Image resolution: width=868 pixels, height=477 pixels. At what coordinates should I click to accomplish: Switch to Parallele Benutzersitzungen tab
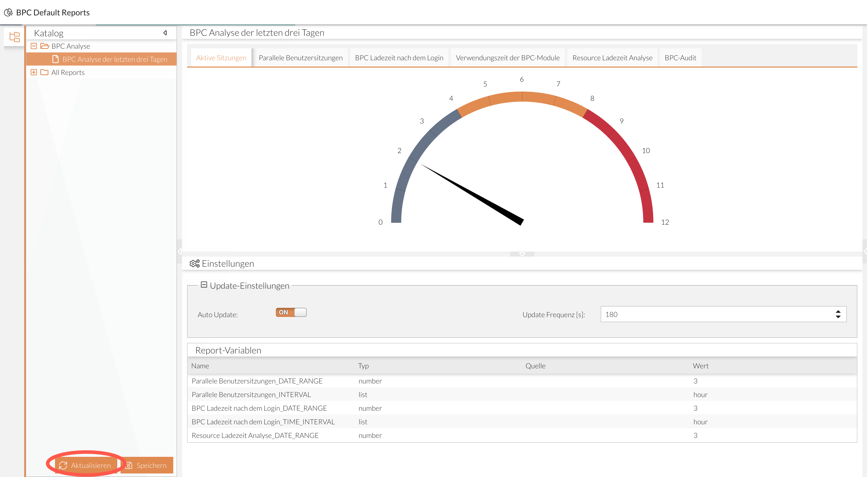click(300, 57)
